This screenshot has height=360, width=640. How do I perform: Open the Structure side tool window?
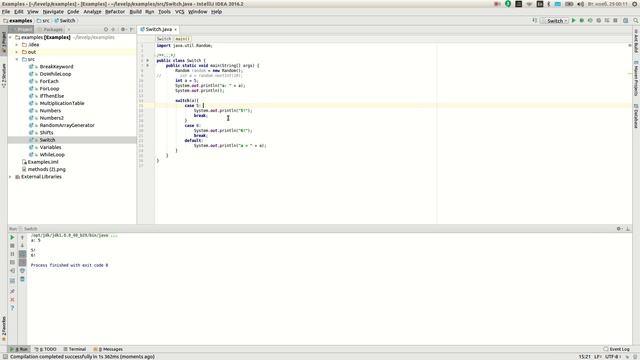[4, 76]
